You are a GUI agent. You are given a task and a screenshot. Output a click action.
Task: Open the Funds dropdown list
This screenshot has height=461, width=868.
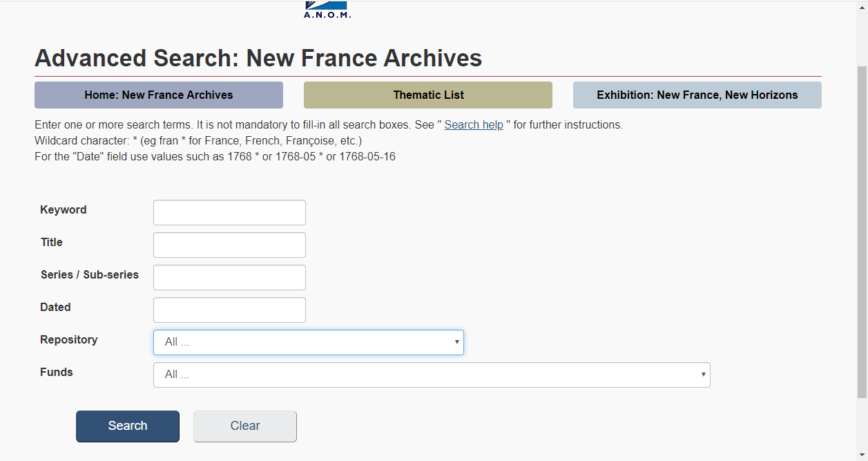coord(432,375)
